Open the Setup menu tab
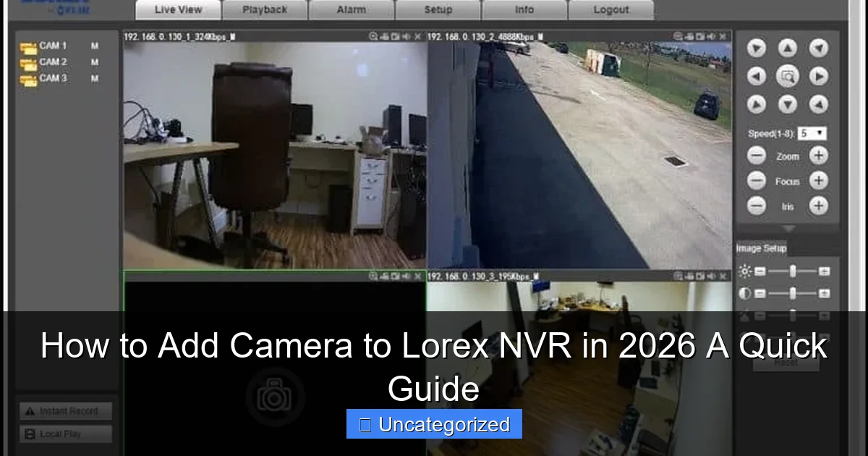The height and width of the screenshot is (456, 868). pos(438,9)
